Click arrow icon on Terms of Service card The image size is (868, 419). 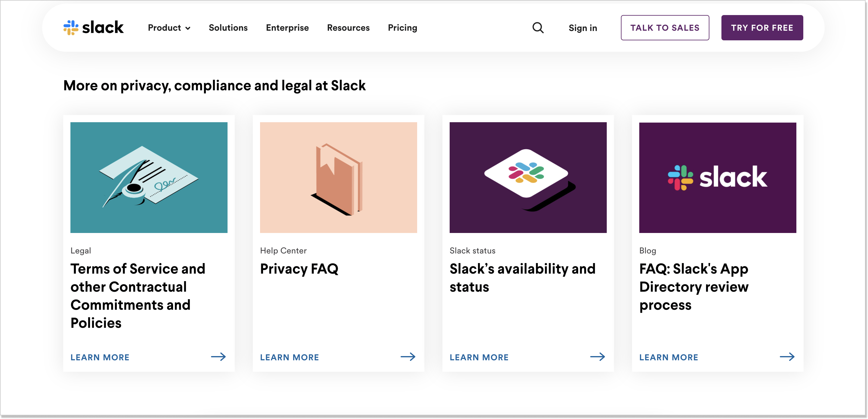pos(218,357)
